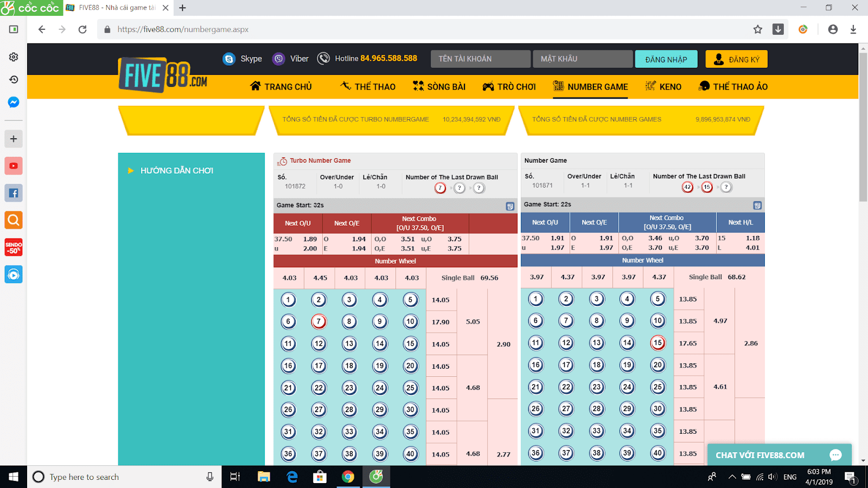
Task: Pick Number Game row odds 17.65
Action: tap(688, 343)
